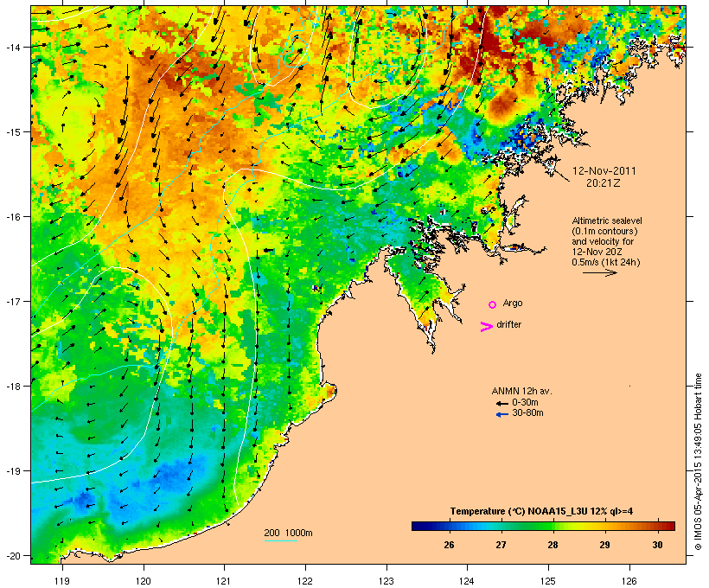Click the longitude axis label 121

(x=224, y=581)
